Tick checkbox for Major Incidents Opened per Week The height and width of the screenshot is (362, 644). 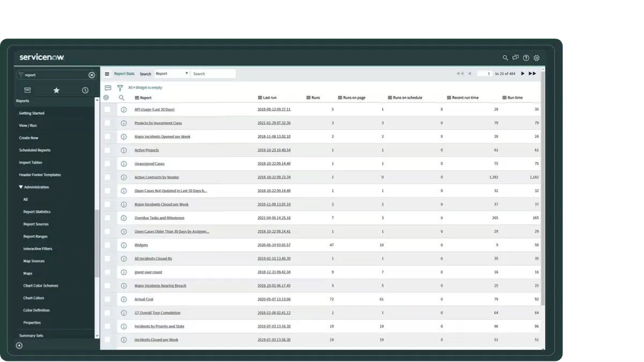(107, 136)
